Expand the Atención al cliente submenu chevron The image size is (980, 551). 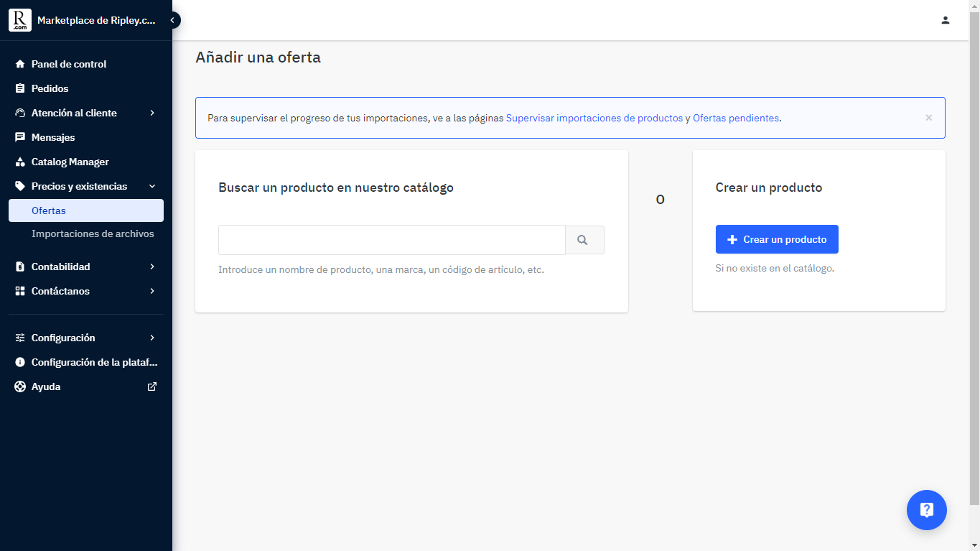click(152, 113)
